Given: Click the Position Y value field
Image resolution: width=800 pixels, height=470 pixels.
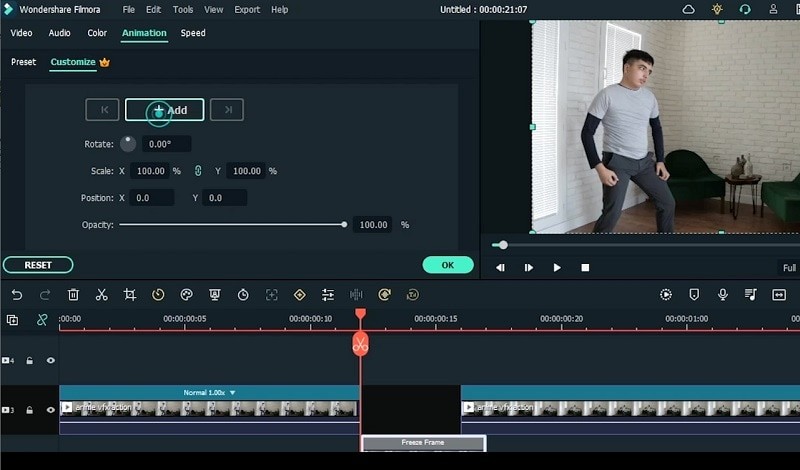Looking at the screenshot, I should [x=224, y=197].
